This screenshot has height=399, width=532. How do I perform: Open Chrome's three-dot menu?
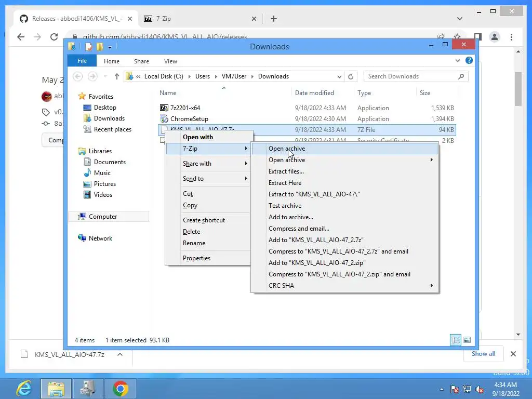511,37
